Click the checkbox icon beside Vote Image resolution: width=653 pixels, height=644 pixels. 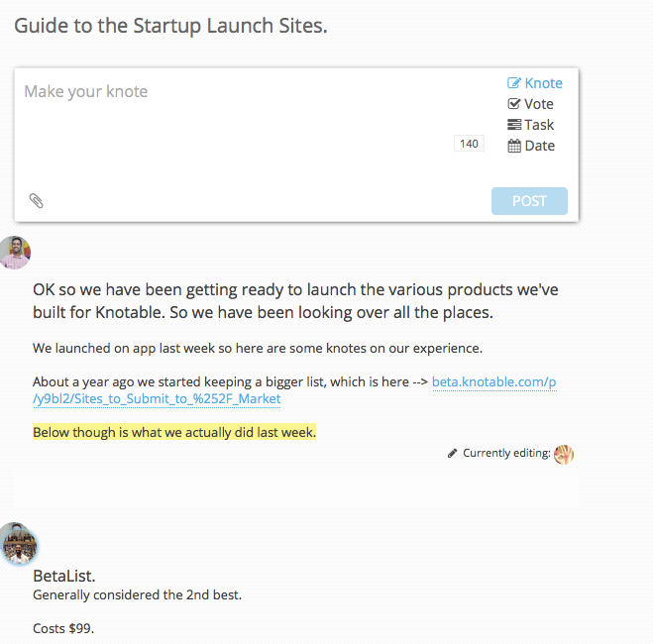[x=514, y=104]
